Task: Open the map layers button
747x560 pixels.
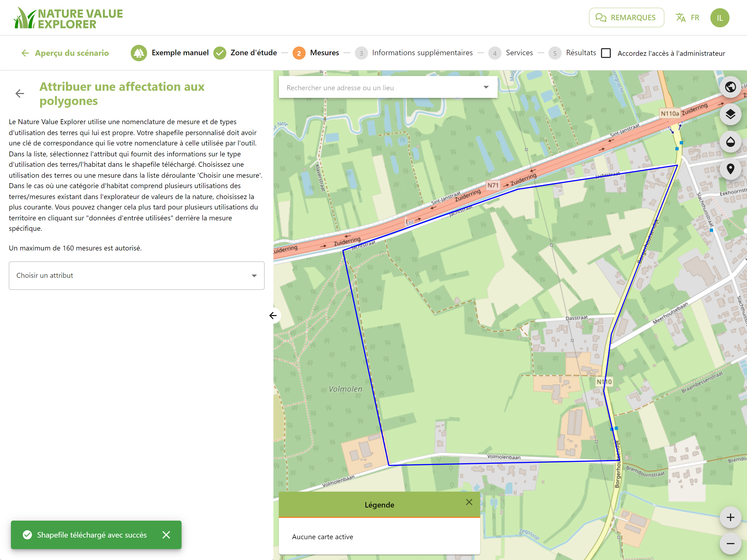Action: click(x=730, y=115)
